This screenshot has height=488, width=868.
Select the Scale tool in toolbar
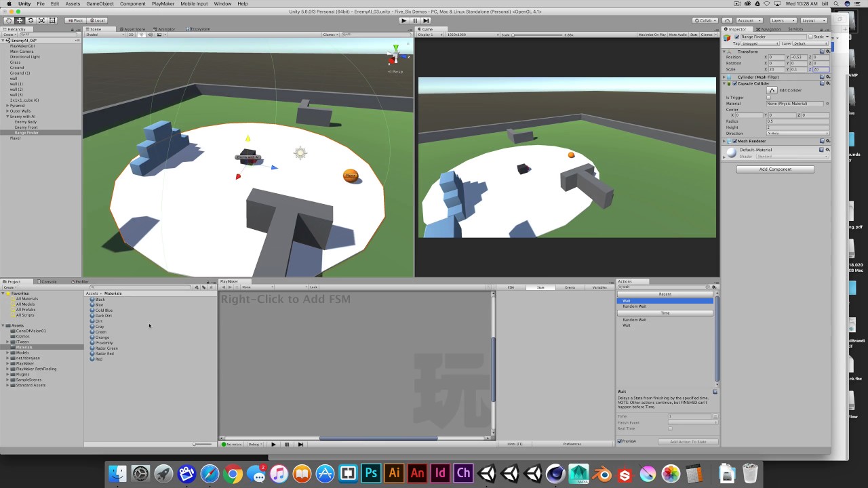[41, 20]
